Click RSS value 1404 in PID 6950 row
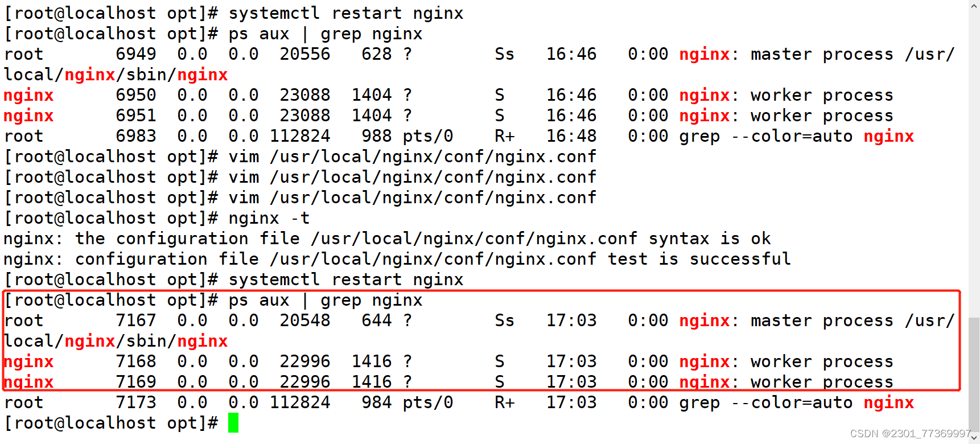980x444 pixels. coord(372,95)
